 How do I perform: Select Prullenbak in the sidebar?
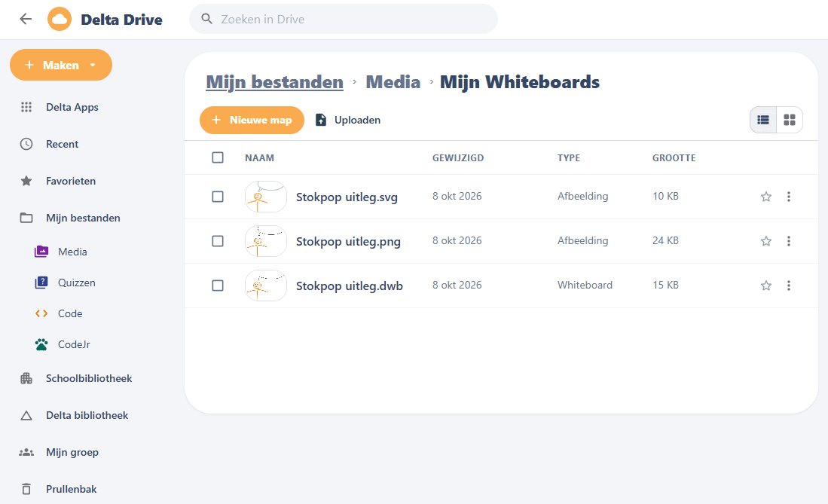(72, 489)
